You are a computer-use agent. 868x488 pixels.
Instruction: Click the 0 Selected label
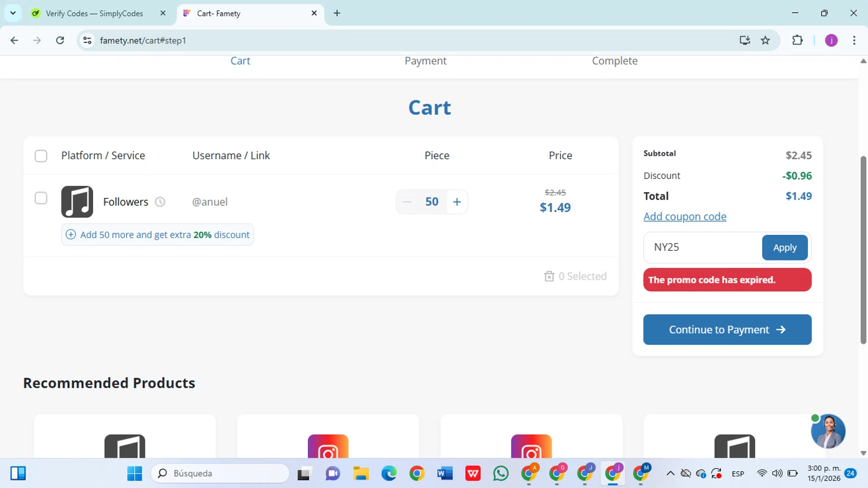(x=582, y=276)
